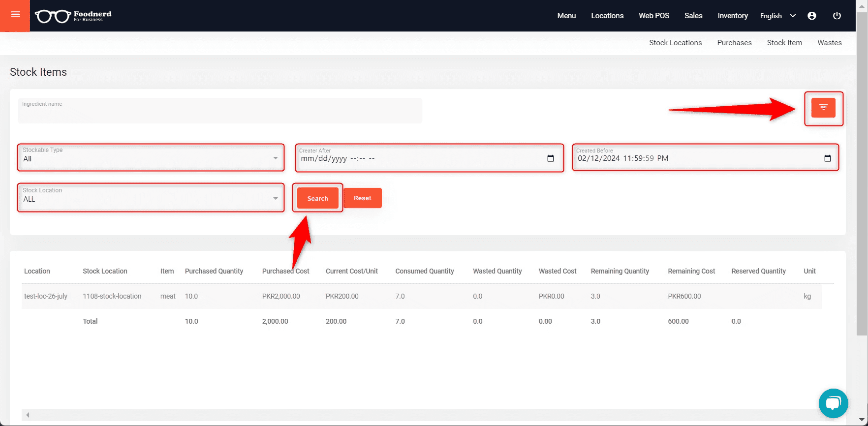Switch to the Stock Locations tab

click(675, 43)
